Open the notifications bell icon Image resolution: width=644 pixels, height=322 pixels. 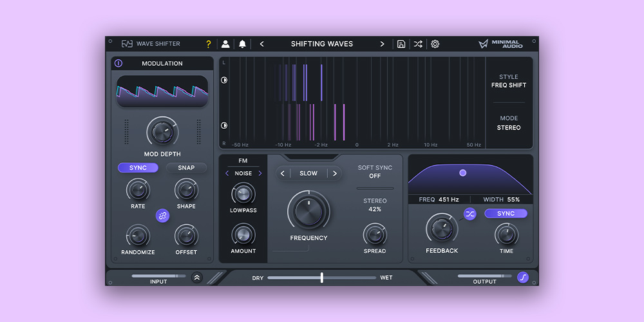(x=242, y=44)
